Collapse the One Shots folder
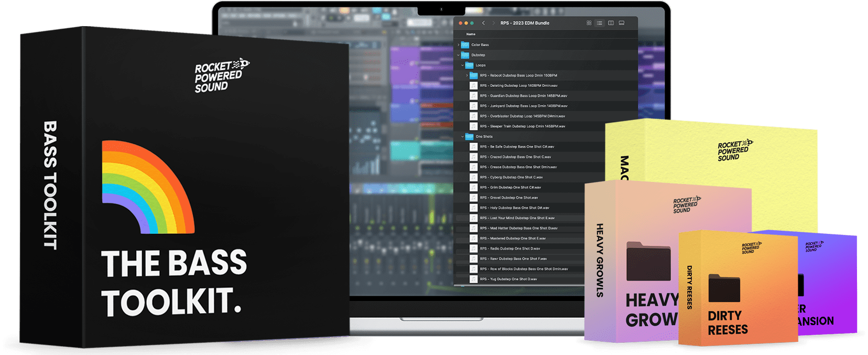 (x=462, y=137)
